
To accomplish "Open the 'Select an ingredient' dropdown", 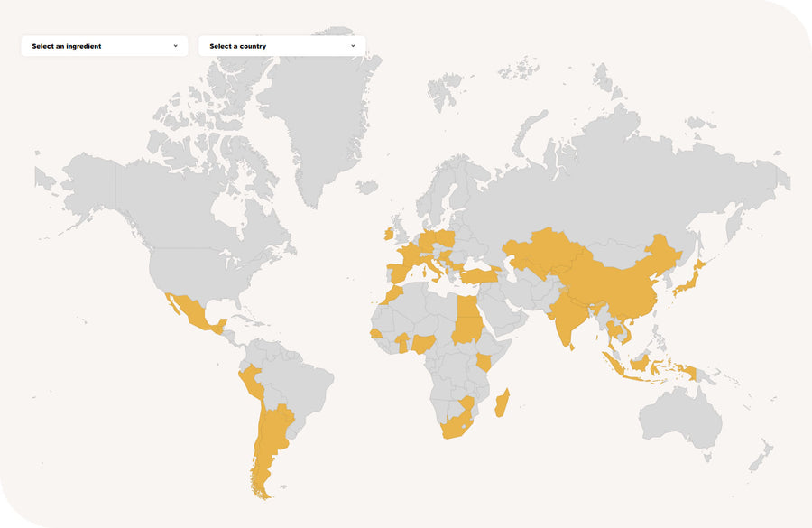I will pyautogui.click(x=104, y=46).
